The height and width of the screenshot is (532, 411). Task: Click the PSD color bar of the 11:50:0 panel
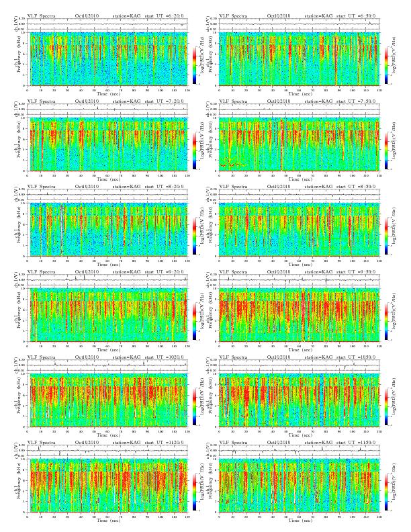click(x=386, y=492)
